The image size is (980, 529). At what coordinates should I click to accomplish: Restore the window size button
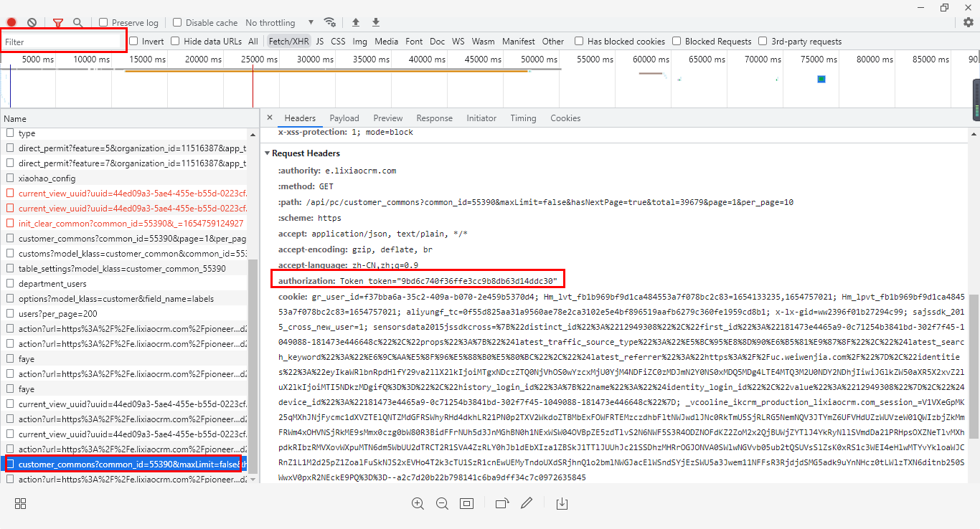945,7
